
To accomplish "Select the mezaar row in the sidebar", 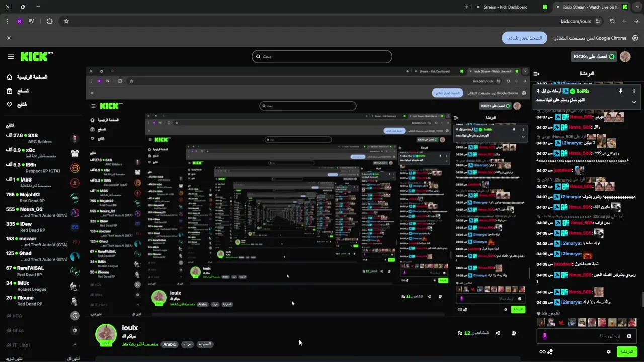I will tap(43, 241).
